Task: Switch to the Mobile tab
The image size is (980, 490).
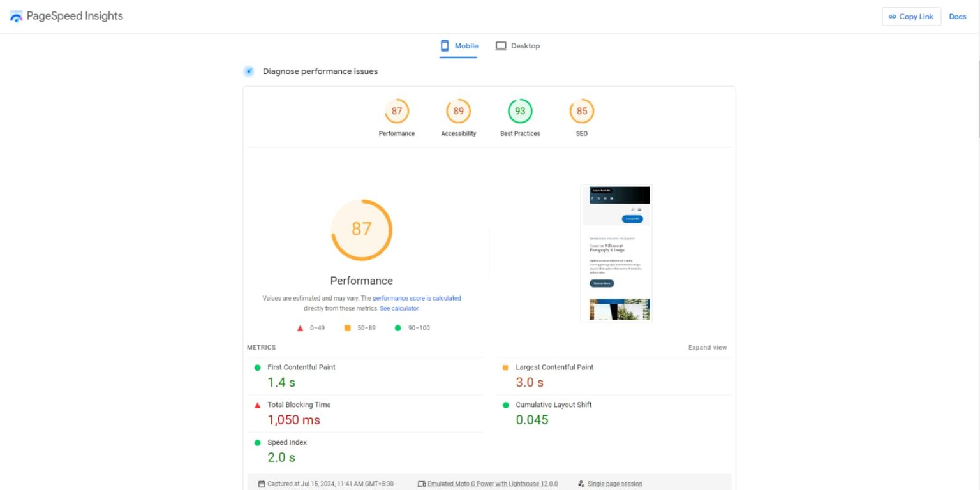Action: [459, 46]
